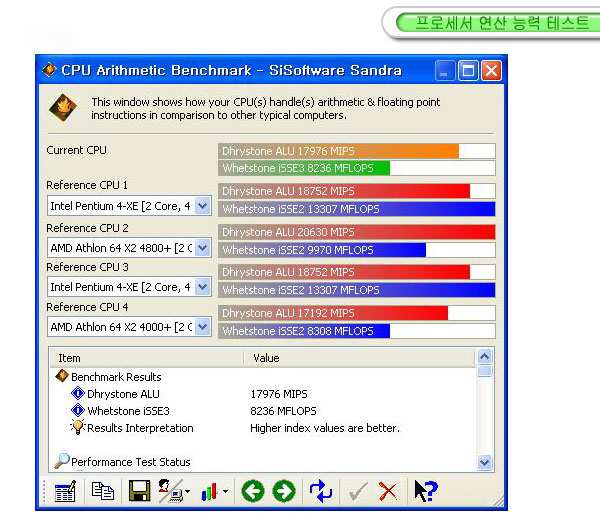Viewport: 600px width, 524px height.
Task: Click the Performance Test Status magnifier icon
Action: click(62, 461)
